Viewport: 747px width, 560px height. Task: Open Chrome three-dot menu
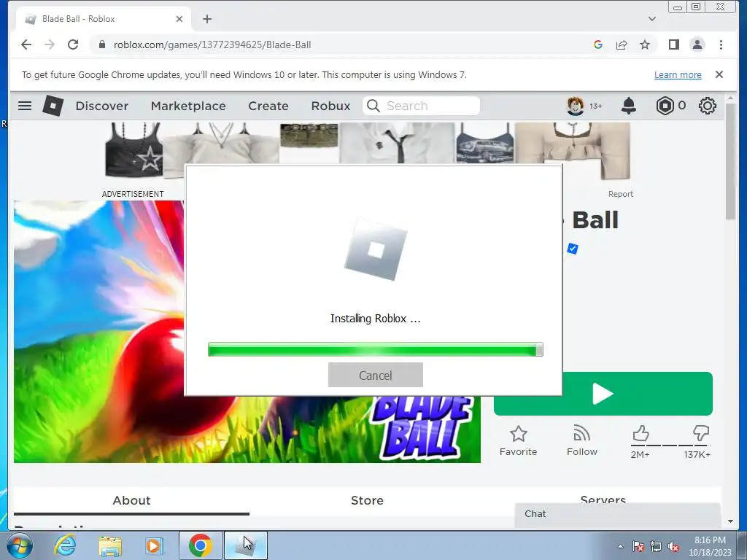721,44
